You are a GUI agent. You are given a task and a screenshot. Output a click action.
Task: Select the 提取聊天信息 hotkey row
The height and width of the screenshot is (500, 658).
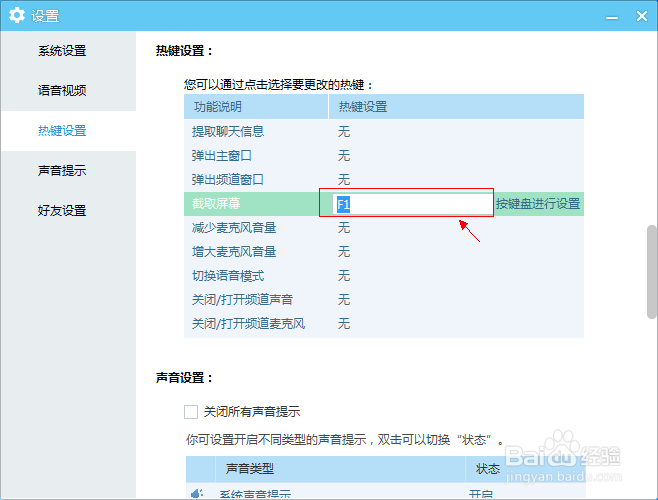tap(384, 132)
